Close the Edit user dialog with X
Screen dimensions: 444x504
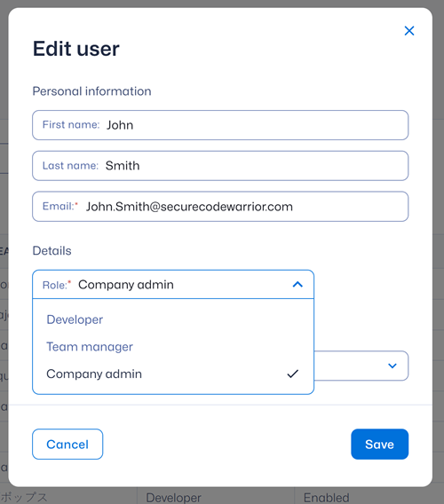point(409,31)
